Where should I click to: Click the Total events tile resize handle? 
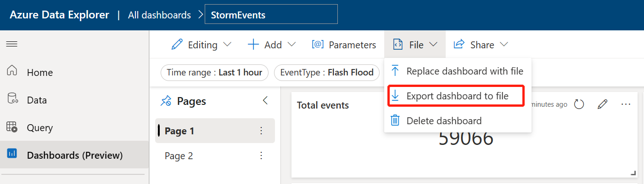point(633,173)
